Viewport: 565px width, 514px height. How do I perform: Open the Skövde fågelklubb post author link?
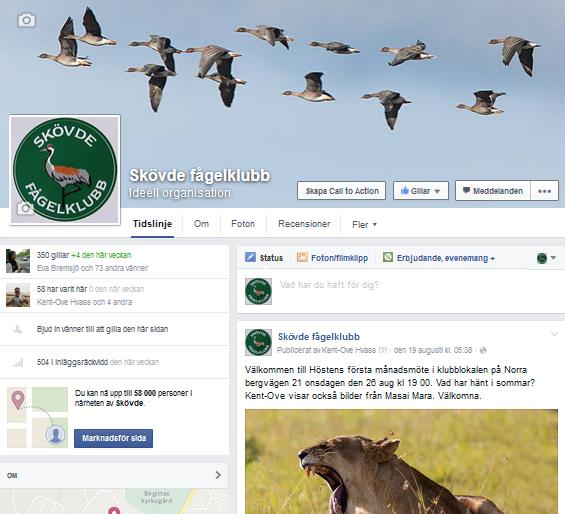[x=319, y=337]
